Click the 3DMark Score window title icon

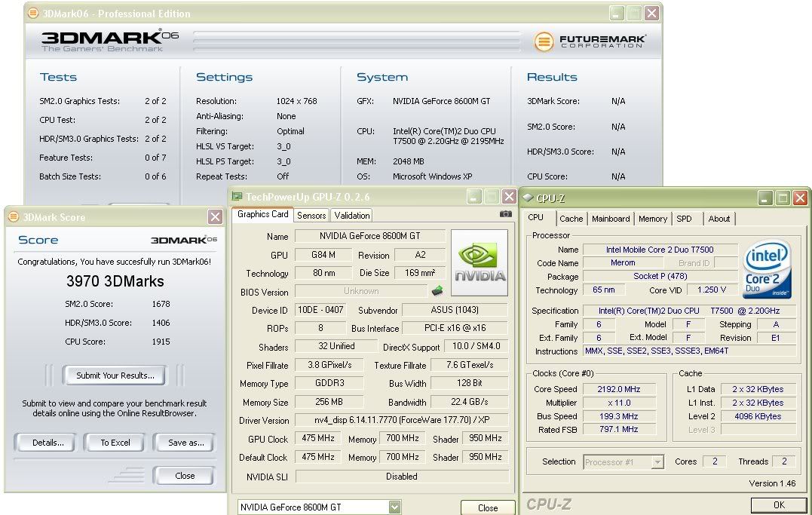[x=14, y=216]
